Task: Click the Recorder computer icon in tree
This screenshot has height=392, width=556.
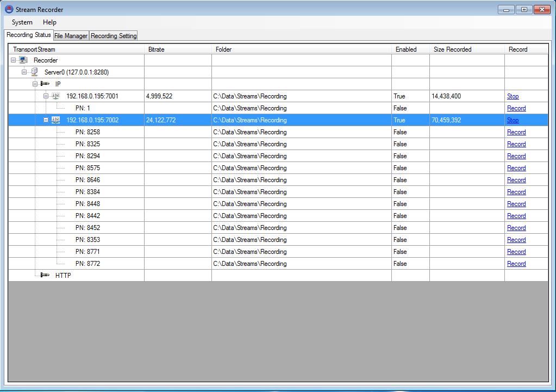Action: click(x=23, y=60)
